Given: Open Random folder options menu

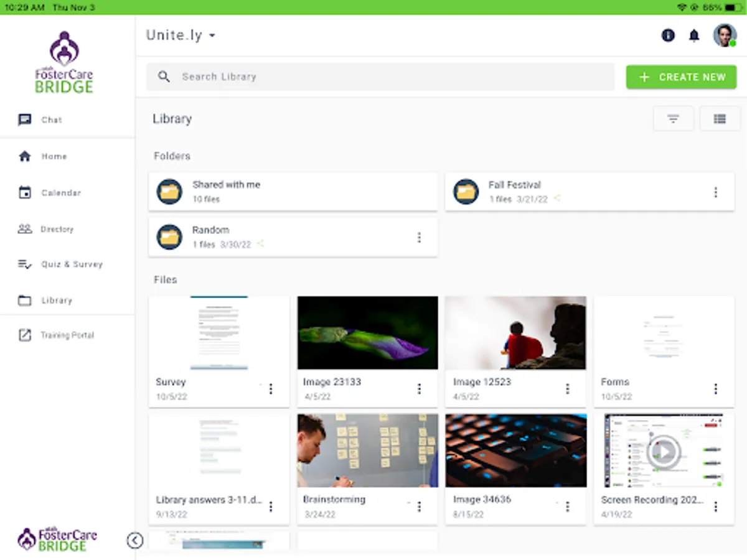Looking at the screenshot, I should pos(419,237).
